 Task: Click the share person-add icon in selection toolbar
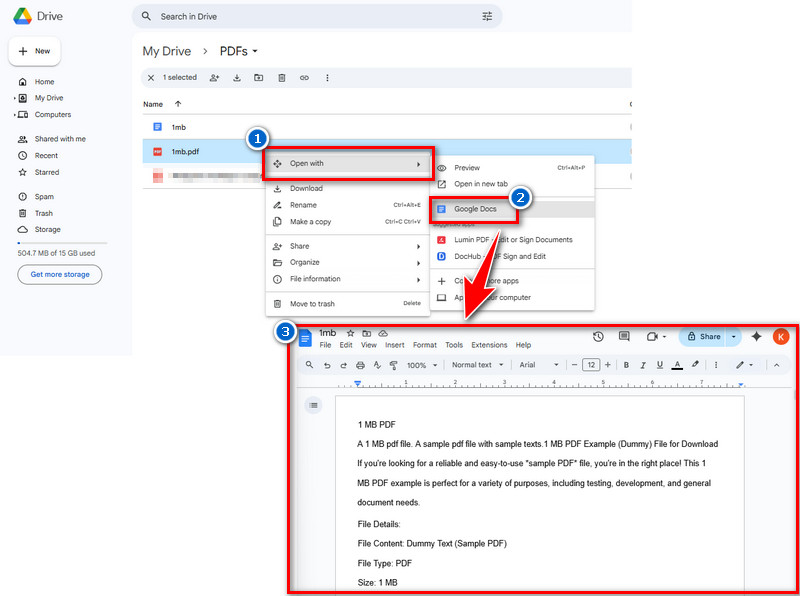214,78
